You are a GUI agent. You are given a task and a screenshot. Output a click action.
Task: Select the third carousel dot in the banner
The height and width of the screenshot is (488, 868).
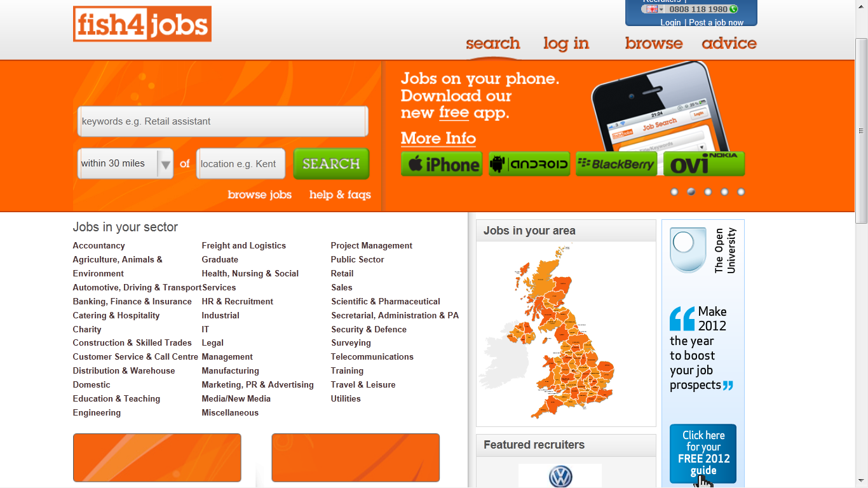click(708, 192)
